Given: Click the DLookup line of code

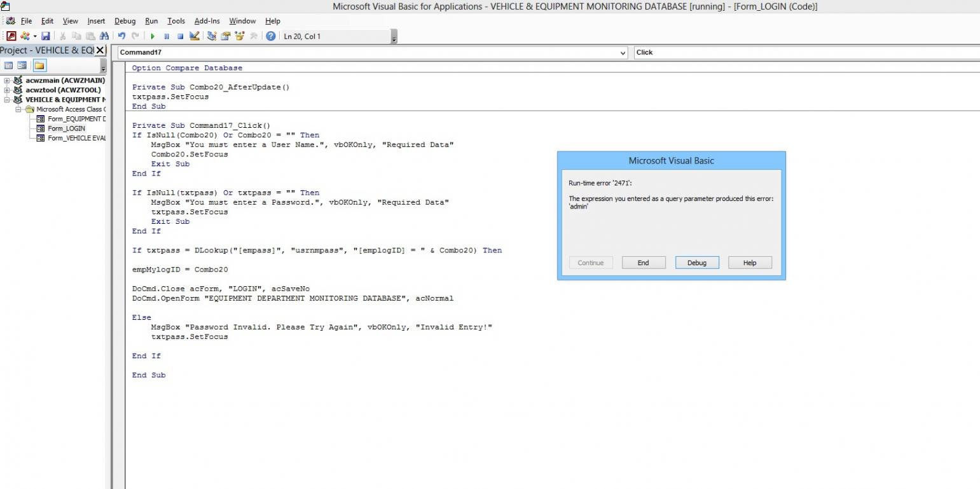Looking at the screenshot, I should (x=317, y=251).
